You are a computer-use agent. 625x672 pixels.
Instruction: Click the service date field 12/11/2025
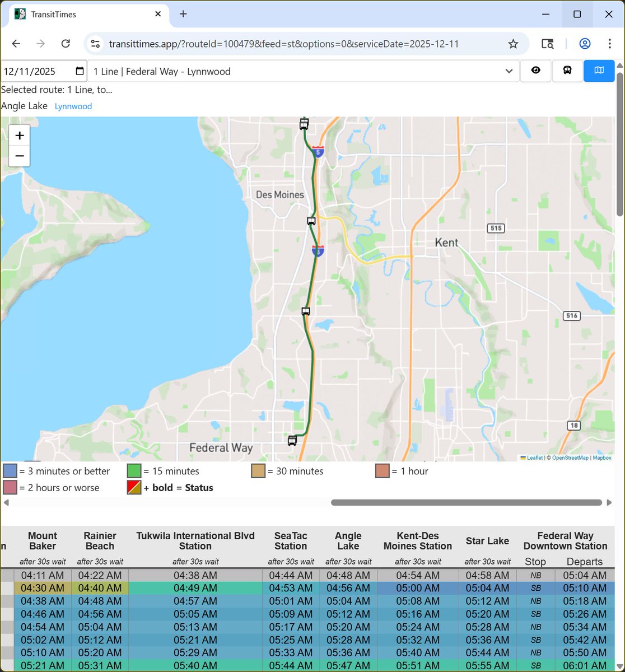pos(44,71)
